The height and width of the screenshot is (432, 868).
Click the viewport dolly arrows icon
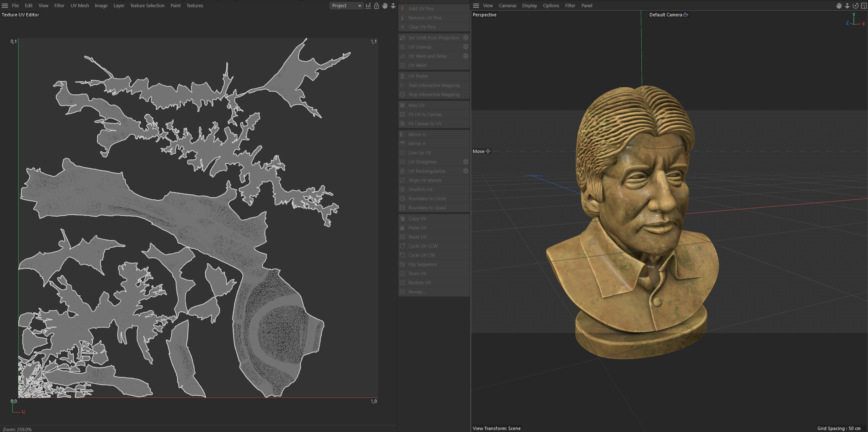847,6
